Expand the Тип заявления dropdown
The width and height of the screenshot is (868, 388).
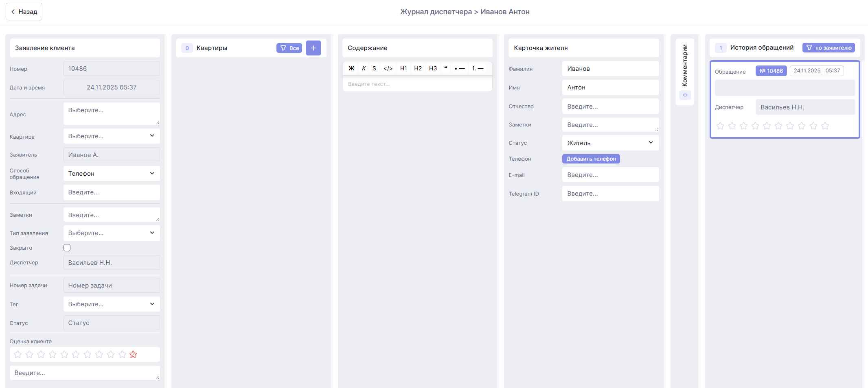pos(112,233)
